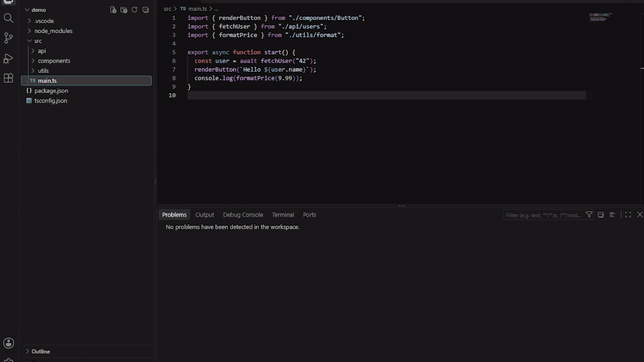Screen dimensions: 644x362
Task: Click the "No problems have been detected" message
Action: click(233, 227)
